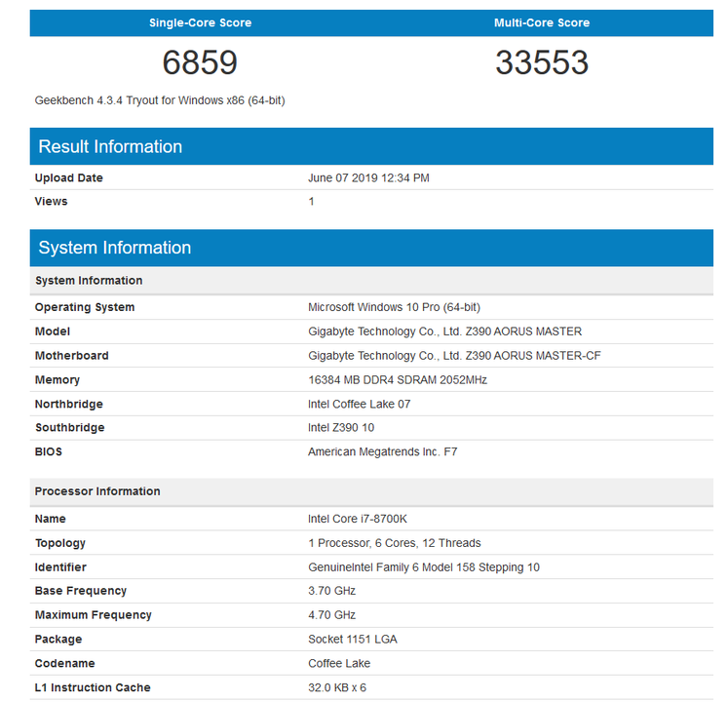The image size is (728, 702).
Task: Click the Upload Date label
Action: point(69,178)
